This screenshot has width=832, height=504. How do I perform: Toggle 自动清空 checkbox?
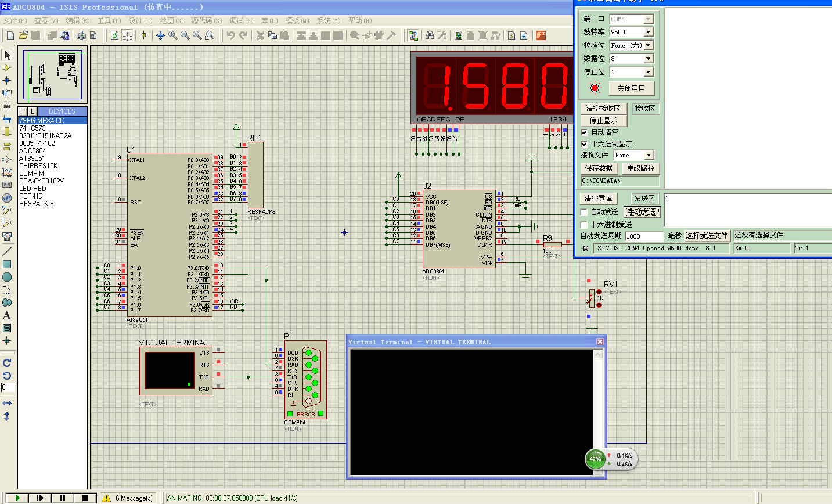point(585,132)
